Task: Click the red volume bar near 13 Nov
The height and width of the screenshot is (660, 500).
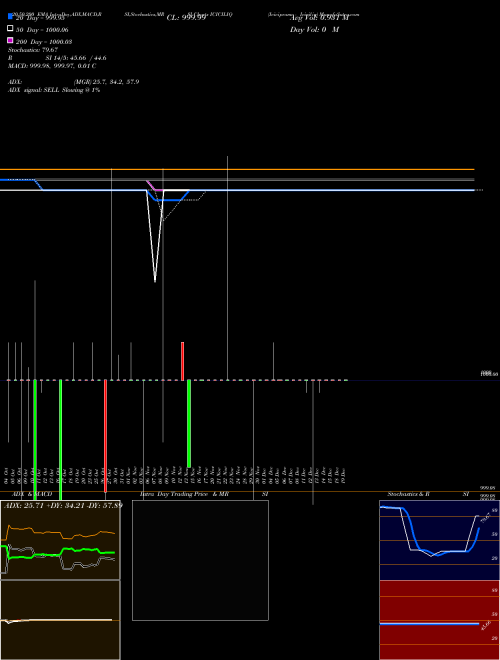Action: (x=182, y=361)
